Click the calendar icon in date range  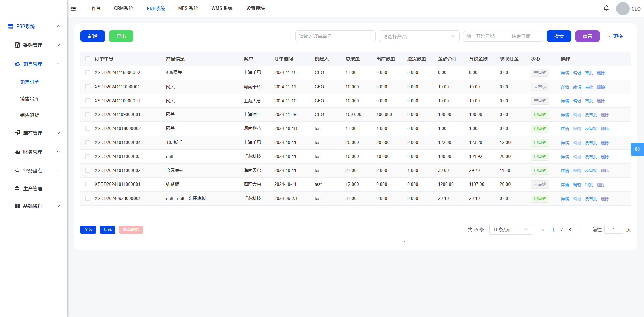[x=469, y=36]
